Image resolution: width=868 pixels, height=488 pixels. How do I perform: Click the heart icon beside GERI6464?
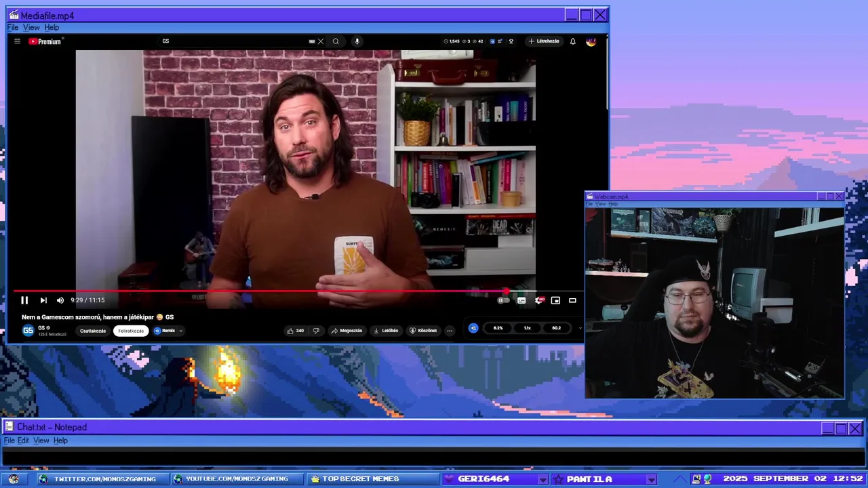(x=450, y=479)
